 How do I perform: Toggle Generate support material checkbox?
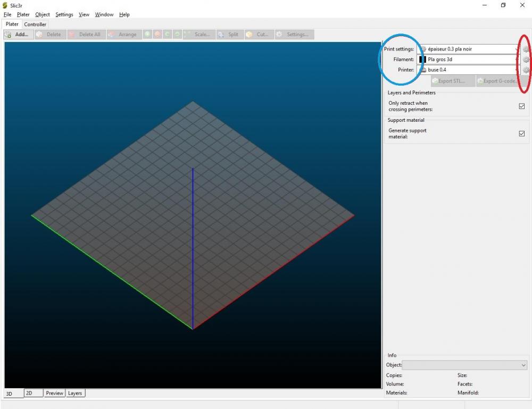pos(522,133)
